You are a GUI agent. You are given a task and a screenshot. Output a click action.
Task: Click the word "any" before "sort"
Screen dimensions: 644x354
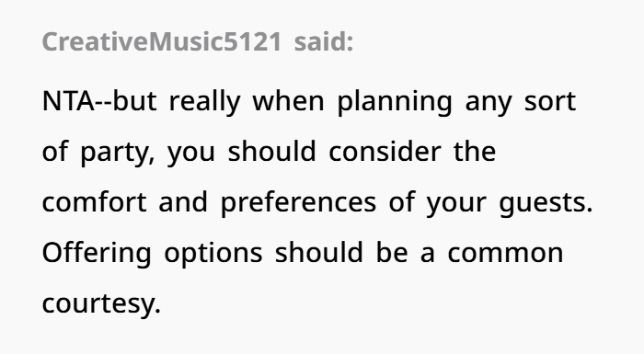[489, 103]
